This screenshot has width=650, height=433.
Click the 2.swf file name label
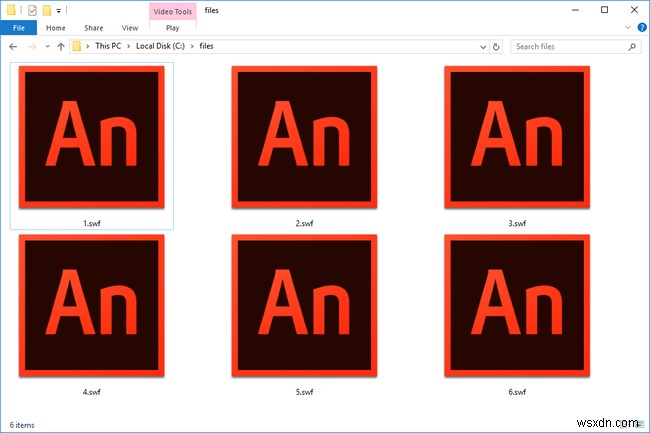pyautogui.click(x=304, y=223)
